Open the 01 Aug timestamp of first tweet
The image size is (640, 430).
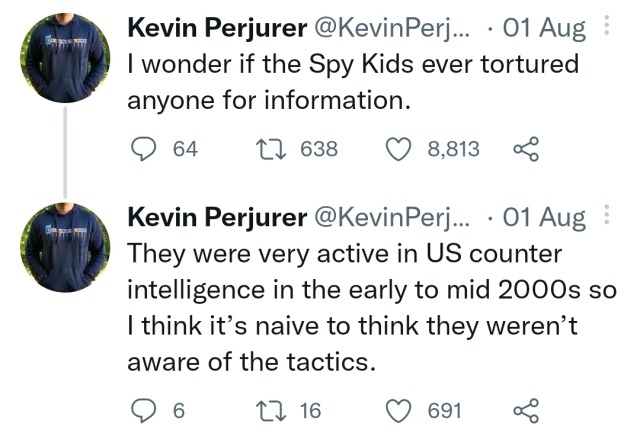pos(548,28)
